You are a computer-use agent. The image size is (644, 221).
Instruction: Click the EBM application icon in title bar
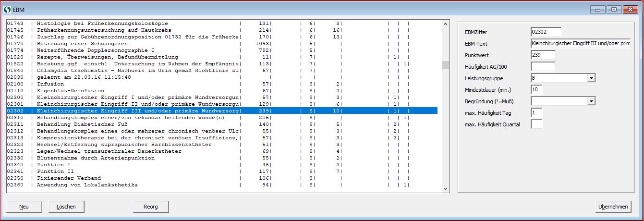tap(7, 9)
